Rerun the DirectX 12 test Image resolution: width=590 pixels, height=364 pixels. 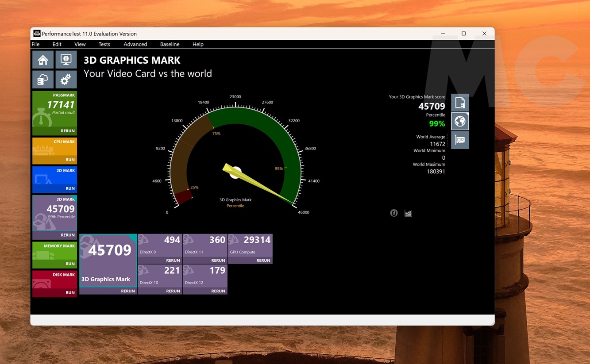pos(218,291)
